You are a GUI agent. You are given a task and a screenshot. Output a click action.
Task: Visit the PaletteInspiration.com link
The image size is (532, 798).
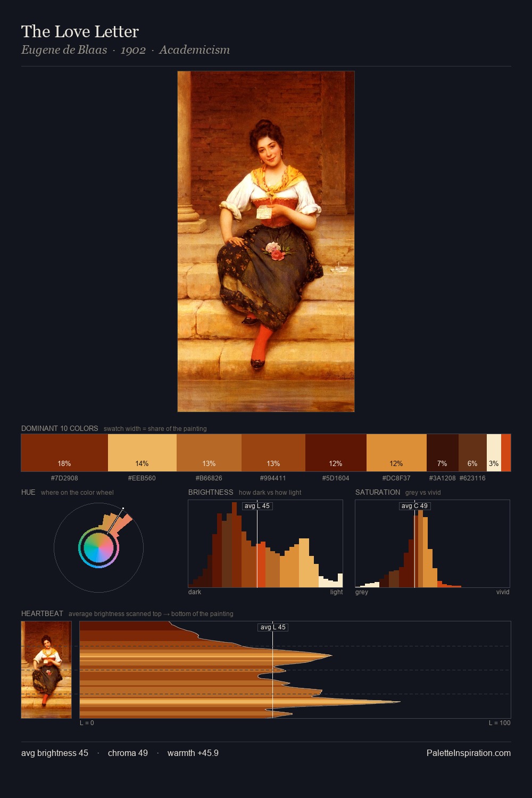[469, 753]
